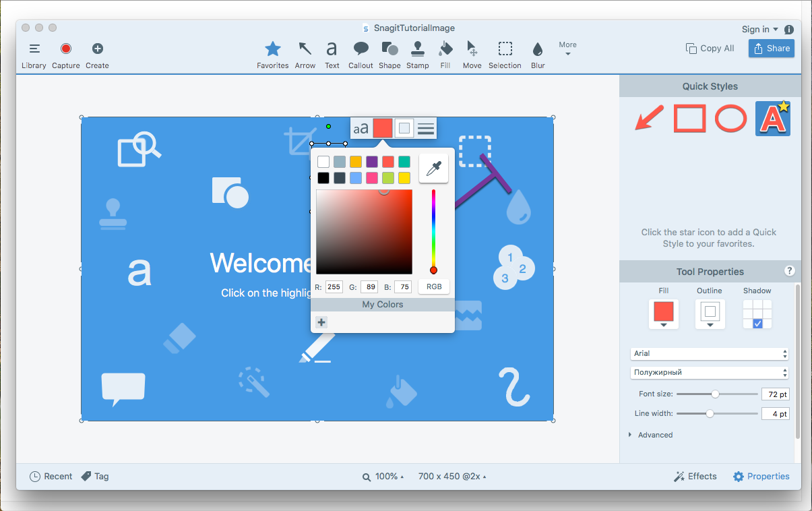
Task: Click the Copy All button
Action: tap(710, 49)
